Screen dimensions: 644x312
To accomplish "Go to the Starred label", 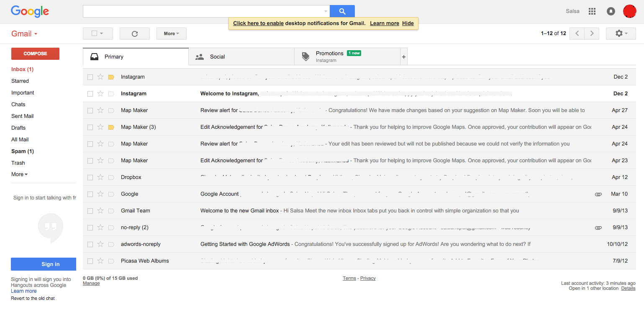I will pos(20,81).
